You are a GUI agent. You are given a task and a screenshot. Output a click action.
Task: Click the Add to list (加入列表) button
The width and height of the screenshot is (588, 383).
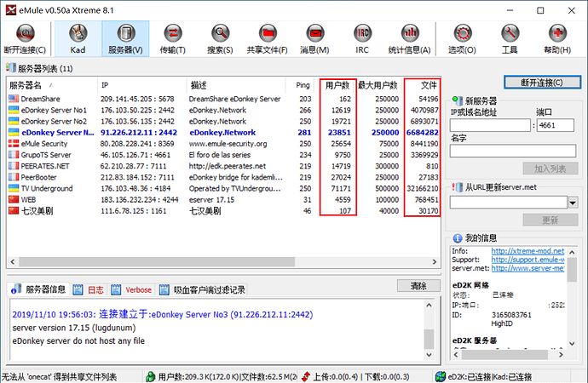(x=551, y=169)
